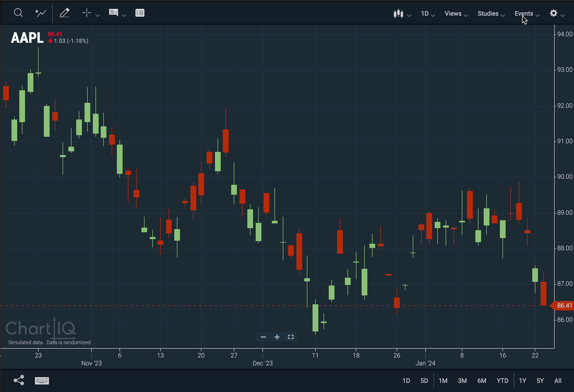
Task: Open the symbol search magnifier
Action: pos(18,13)
